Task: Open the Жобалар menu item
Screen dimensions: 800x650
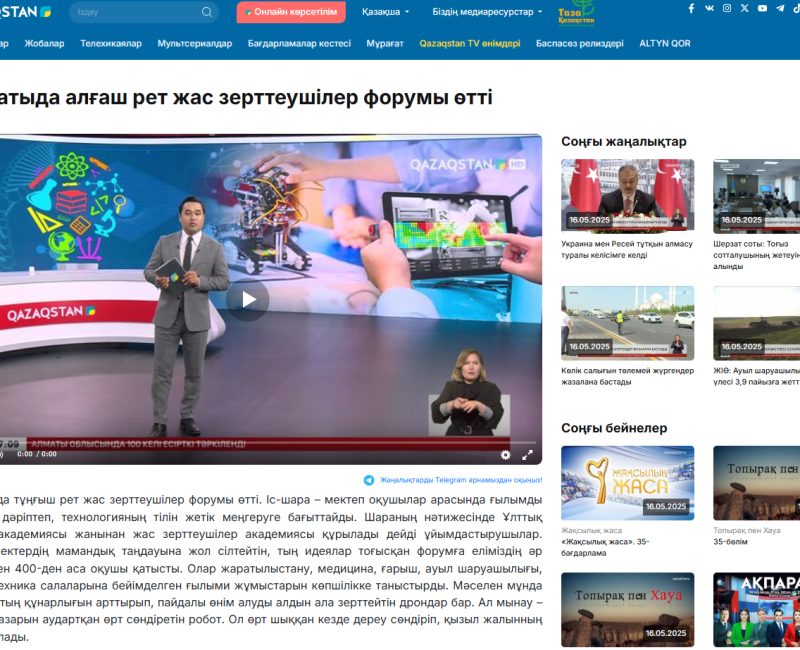Action: point(44,43)
